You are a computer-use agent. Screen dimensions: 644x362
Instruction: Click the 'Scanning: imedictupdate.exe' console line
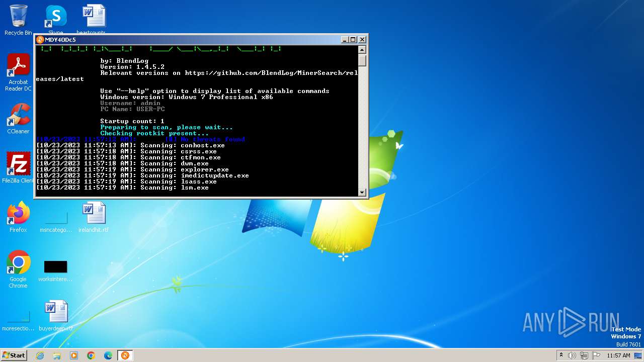tap(142, 175)
